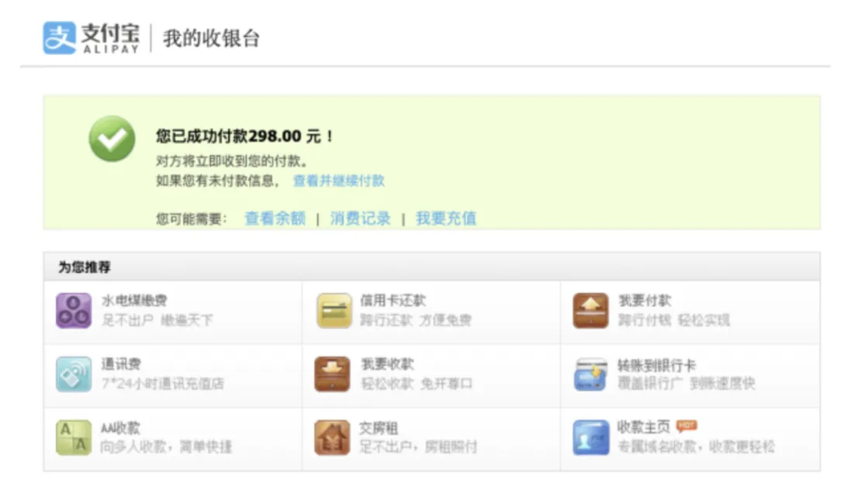Select the 转账到银行卡 text link
This screenshot has width=841, height=504.
pyautogui.click(x=657, y=365)
